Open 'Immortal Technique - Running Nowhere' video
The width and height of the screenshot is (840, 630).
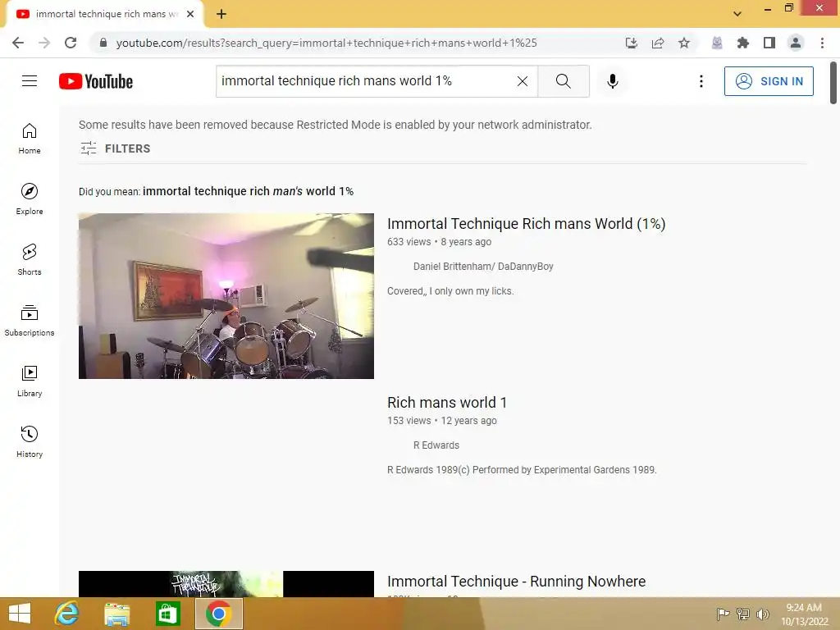click(x=517, y=582)
